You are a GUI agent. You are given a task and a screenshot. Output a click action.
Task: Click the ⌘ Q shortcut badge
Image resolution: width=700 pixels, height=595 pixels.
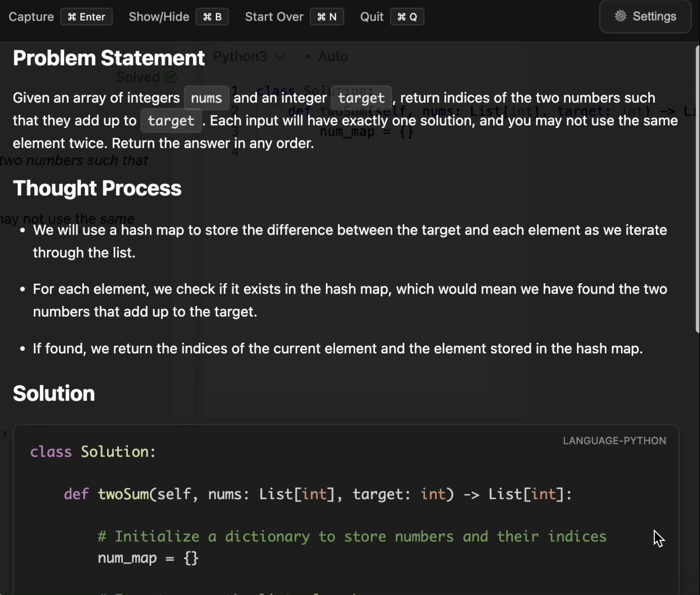pos(407,17)
